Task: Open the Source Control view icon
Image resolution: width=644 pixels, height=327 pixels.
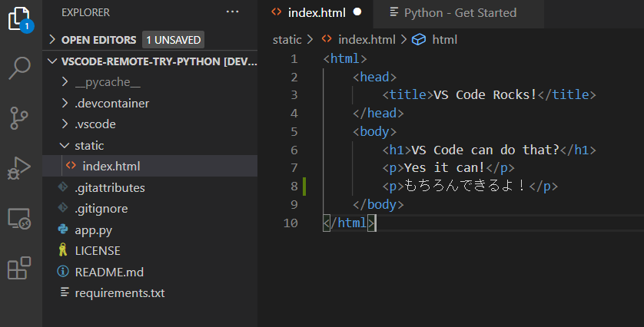Action: pyautogui.click(x=19, y=118)
